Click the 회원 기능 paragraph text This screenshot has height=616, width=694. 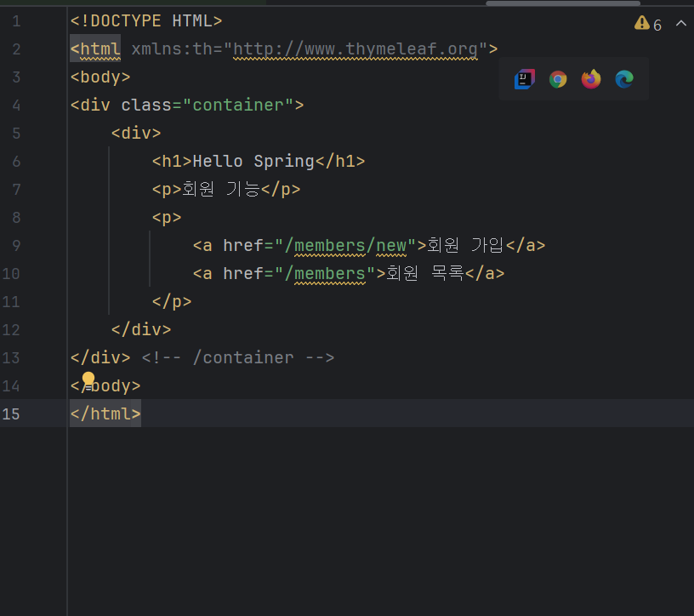(x=221, y=190)
